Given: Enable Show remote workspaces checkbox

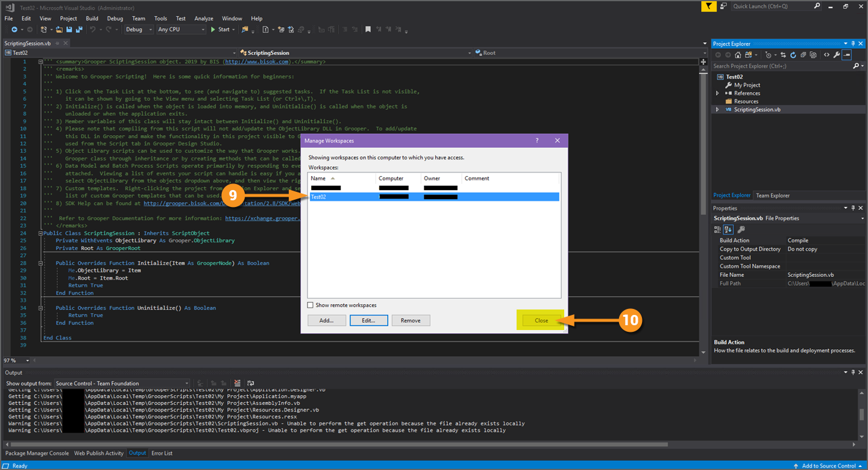Looking at the screenshot, I should tap(311, 305).
